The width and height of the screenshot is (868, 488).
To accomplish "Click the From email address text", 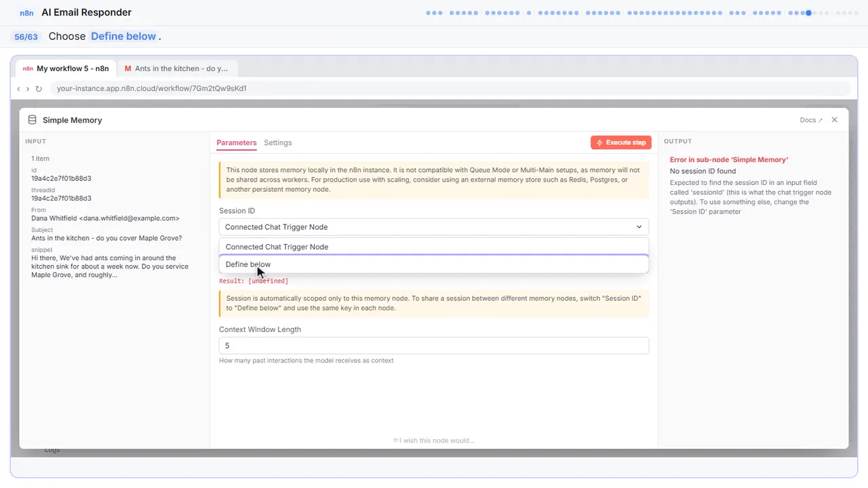I will coord(105,218).
